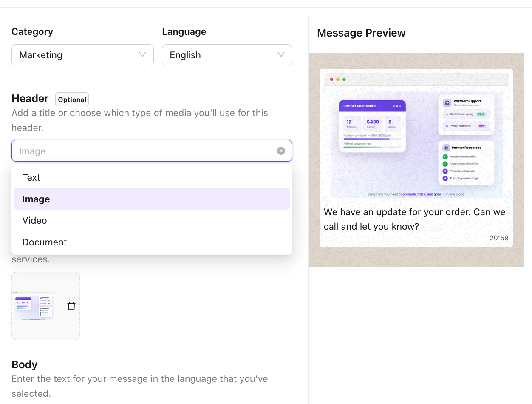Pick Video from the header type list
Screen dimensions: 532x404
pyautogui.click(x=152, y=220)
